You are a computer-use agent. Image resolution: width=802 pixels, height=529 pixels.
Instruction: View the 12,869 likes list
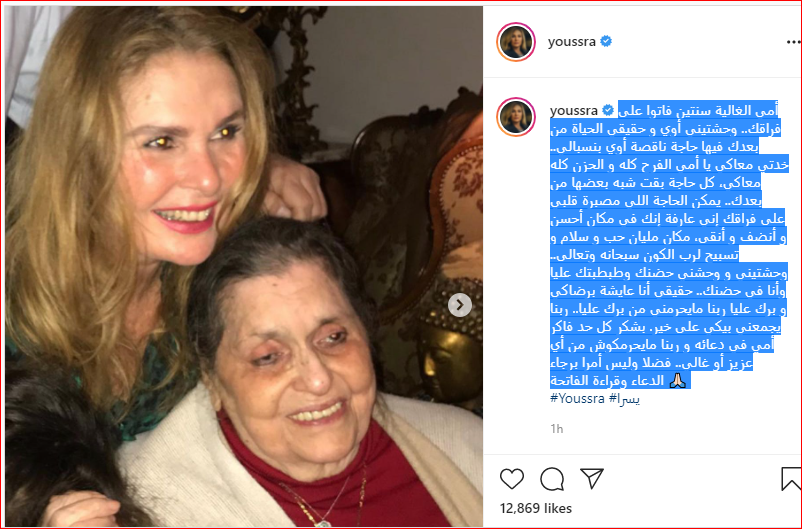[x=536, y=508]
